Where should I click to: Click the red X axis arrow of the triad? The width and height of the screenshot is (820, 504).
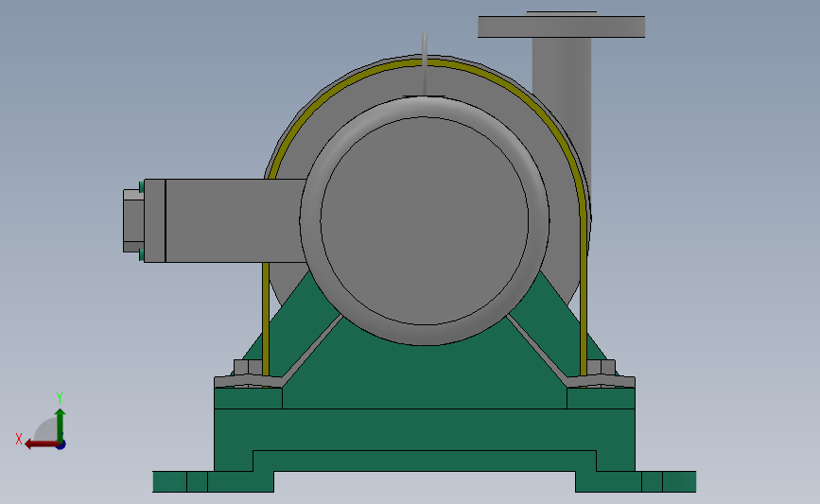tap(41, 444)
